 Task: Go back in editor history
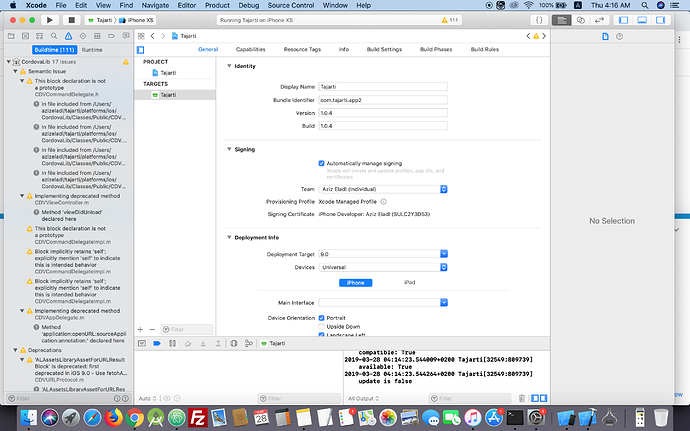(x=153, y=36)
